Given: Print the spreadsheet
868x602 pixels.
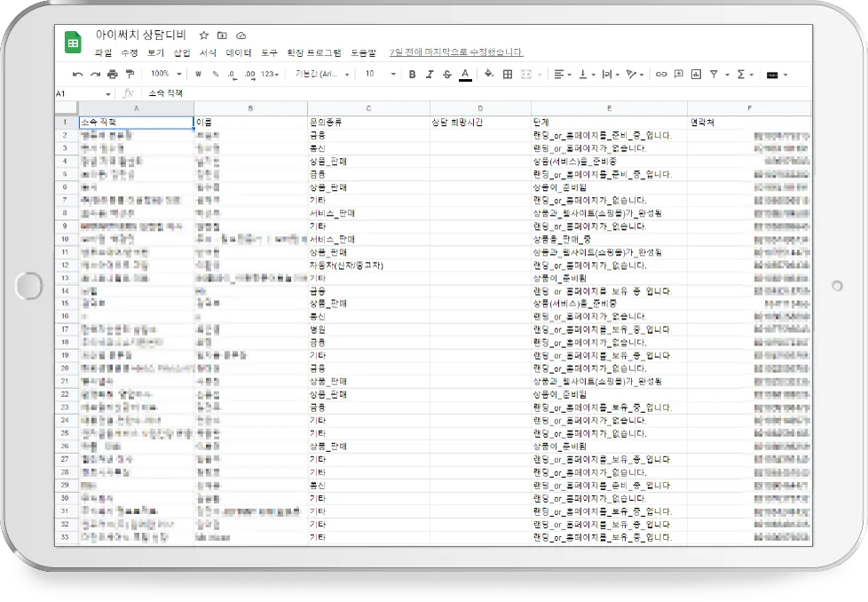Looking at the screenshot, I should click(113, 75).
